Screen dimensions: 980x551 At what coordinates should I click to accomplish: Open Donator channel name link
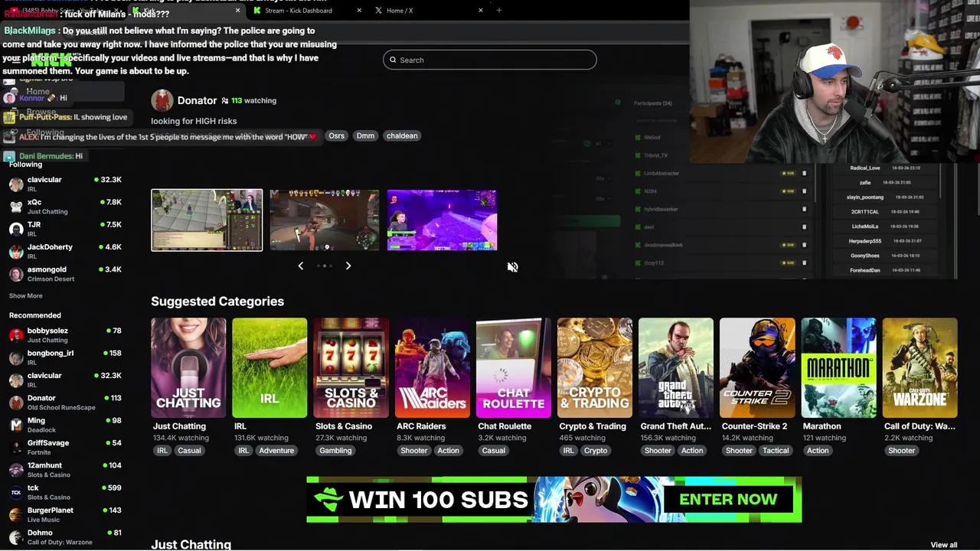[x=197, y=100]
